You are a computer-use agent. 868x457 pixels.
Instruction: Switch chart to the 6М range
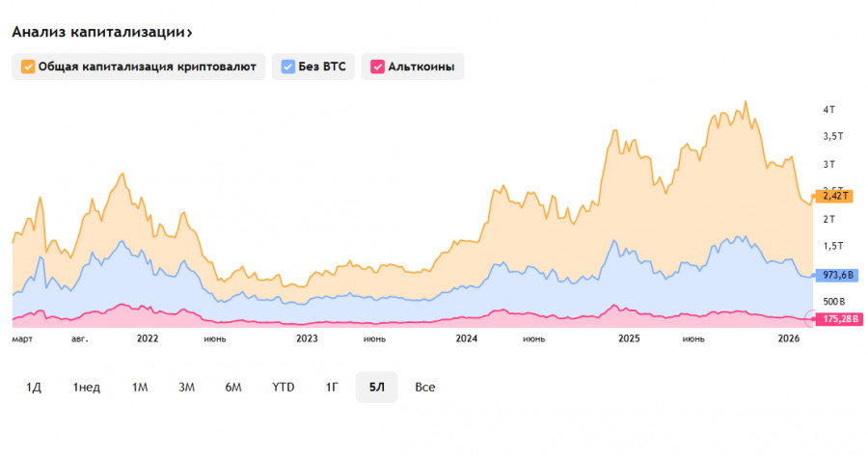click(x=233, y=387)
